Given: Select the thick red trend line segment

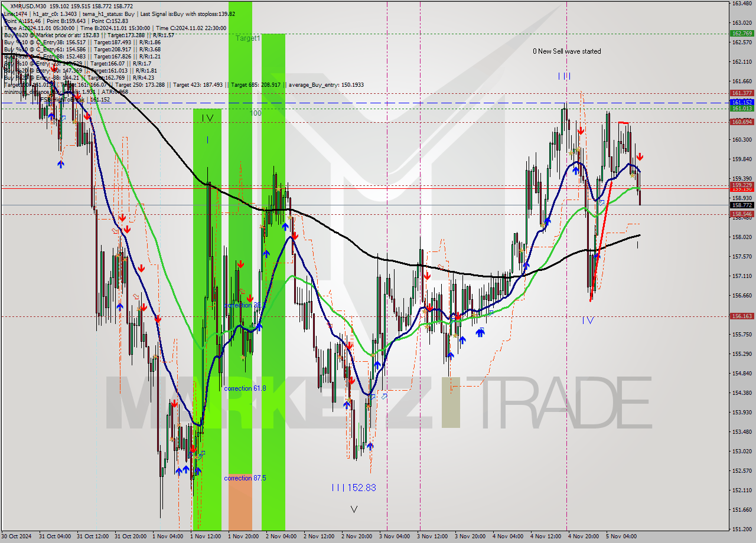Looking at the screenshot, I should tap(601, 242).
